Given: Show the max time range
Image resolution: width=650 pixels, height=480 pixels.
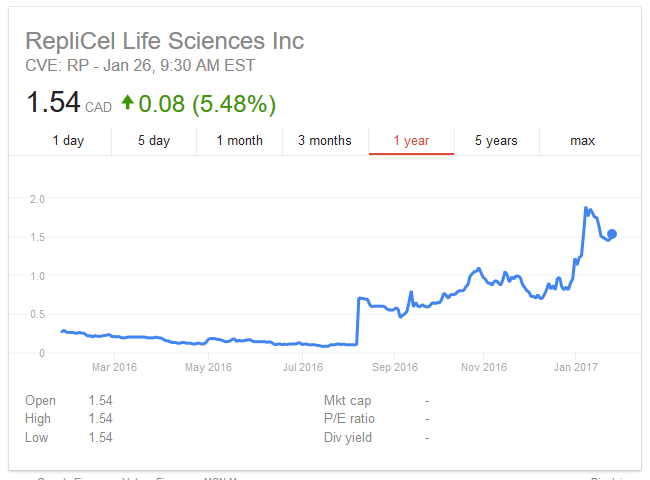Looking at the screenshot, I should [x=582, y=141].
